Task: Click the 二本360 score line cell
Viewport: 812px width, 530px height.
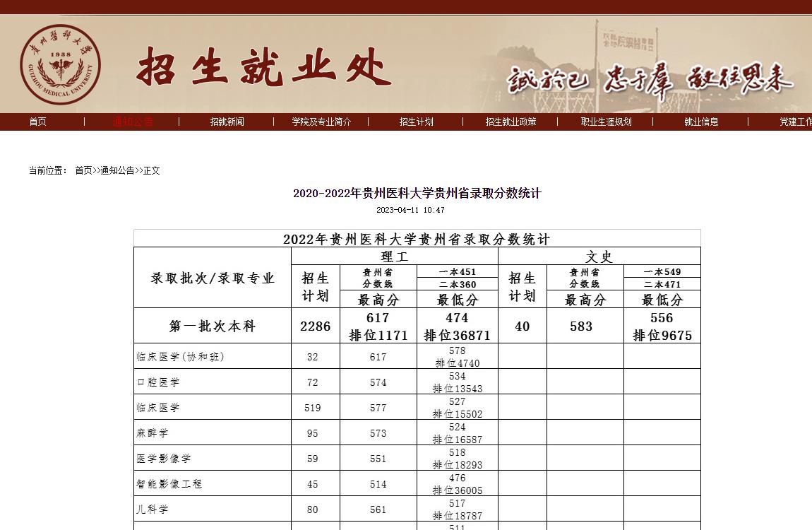Action: 458,284
